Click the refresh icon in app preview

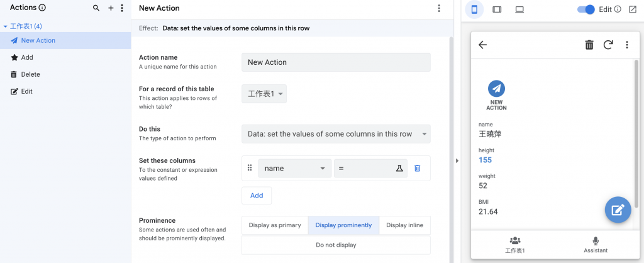608,45
